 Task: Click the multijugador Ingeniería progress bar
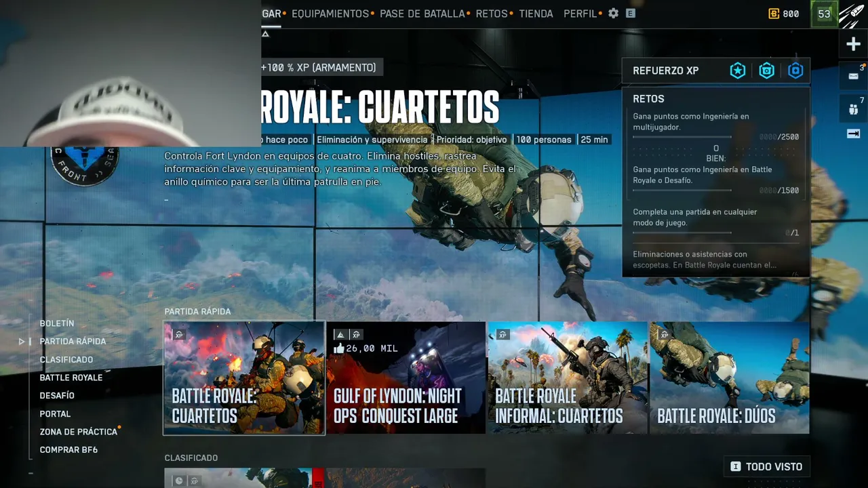[x=682, y=137]
